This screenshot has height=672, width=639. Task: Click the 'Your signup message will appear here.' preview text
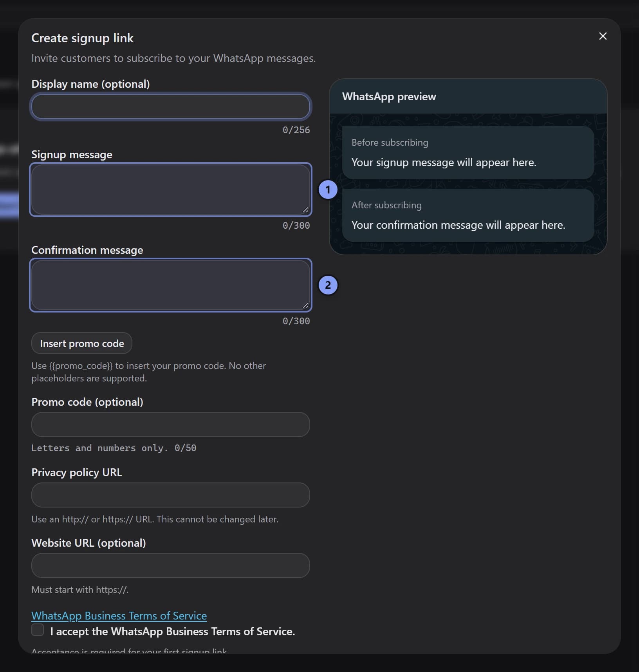(x=444, y=162)
